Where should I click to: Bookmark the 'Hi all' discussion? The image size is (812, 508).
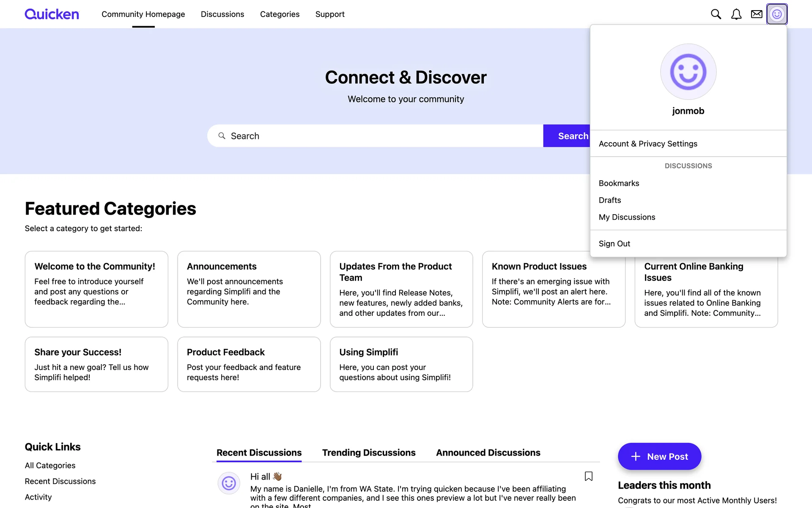[588, 476]
